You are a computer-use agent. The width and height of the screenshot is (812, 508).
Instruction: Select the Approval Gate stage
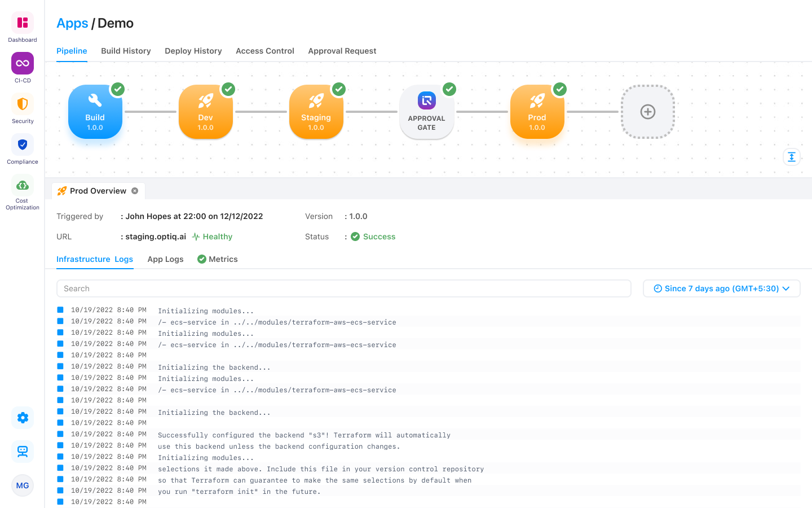coord(427,112)
